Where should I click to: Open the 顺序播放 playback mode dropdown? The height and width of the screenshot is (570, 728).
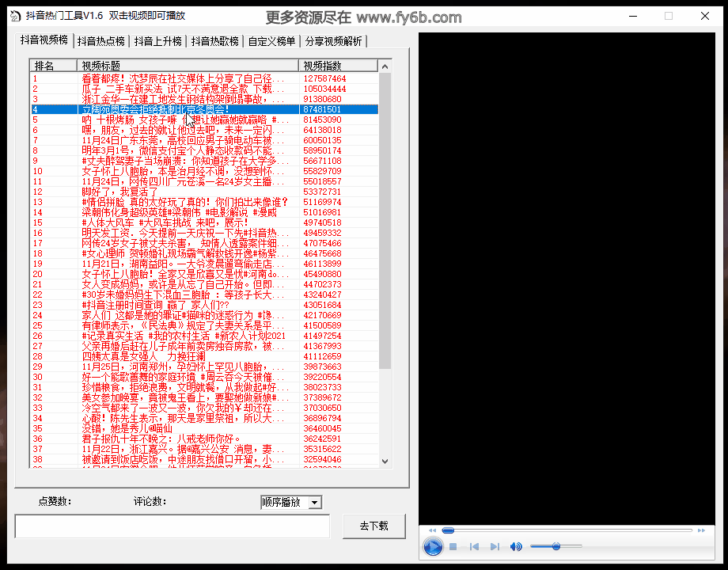[x=315, y=502]
